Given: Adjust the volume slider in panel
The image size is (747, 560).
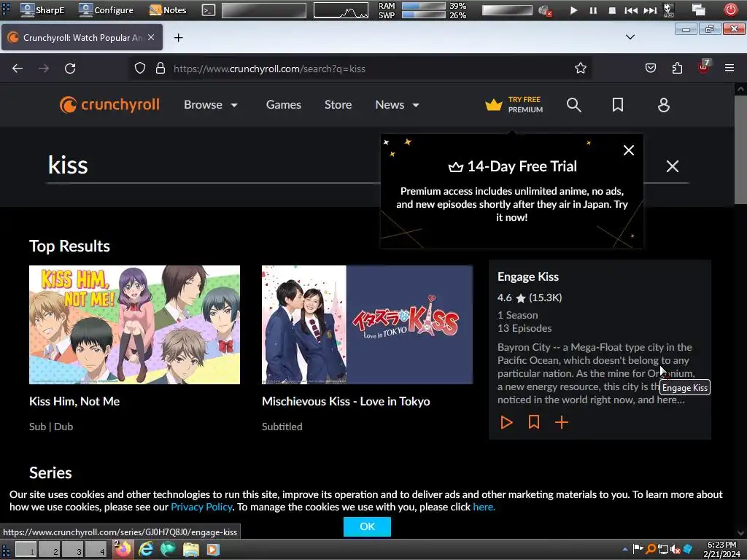Looking at the screenshot, I should (507, 10).
